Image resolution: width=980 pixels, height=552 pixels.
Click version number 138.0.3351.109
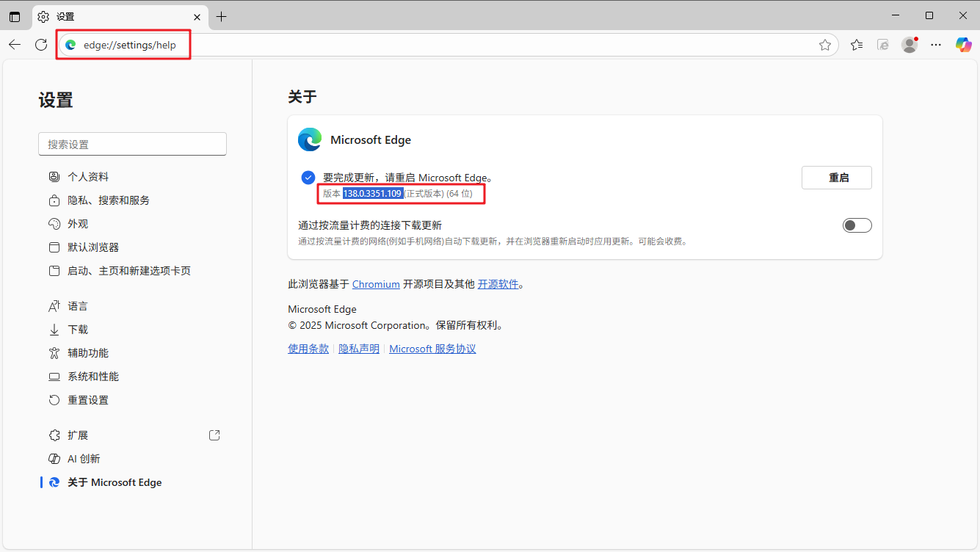[x=372, y=193]
